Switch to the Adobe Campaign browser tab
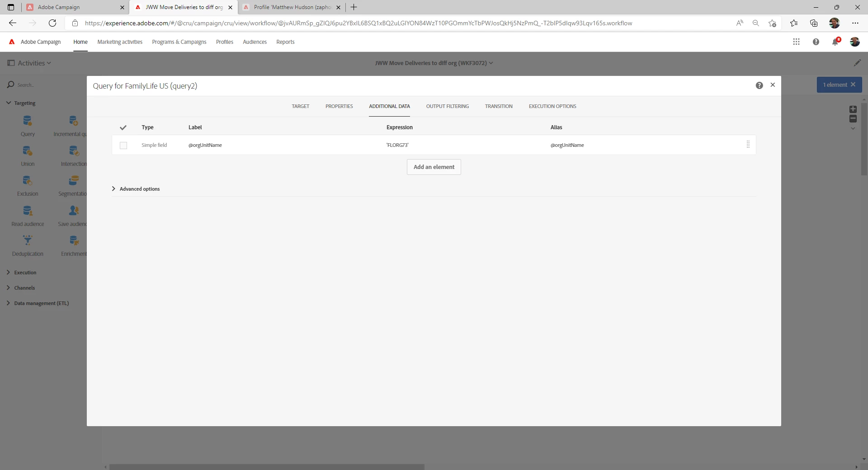Viewport: 868px width, 470px height. coord(75,7)
